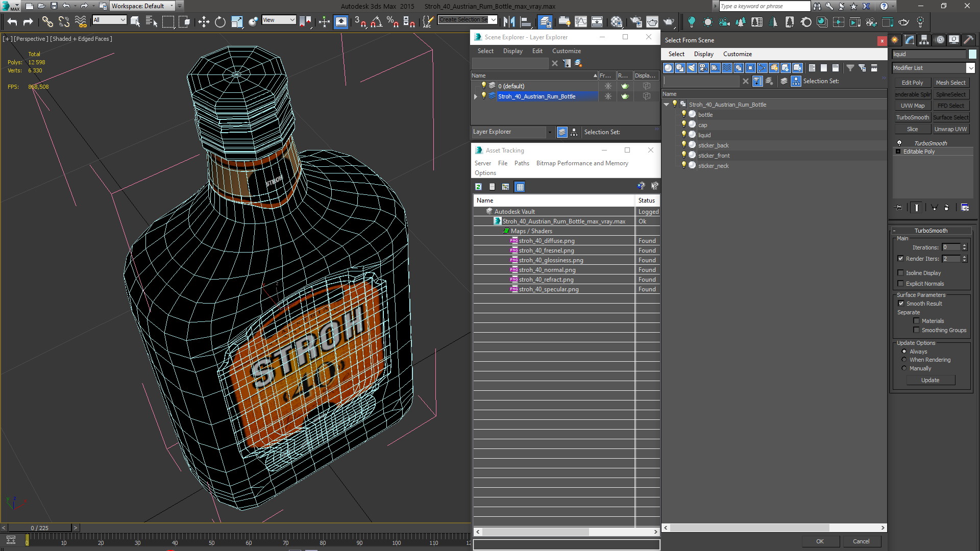Click the Unwrap UVW modifier button

pos(950,129)
